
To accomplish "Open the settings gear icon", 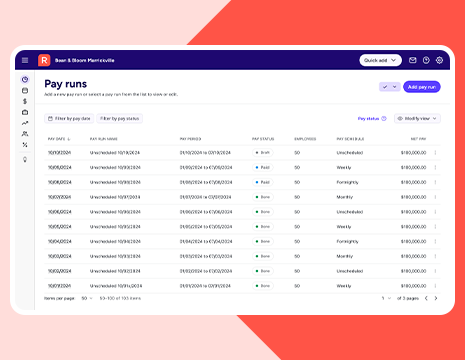I will [439, 60].
